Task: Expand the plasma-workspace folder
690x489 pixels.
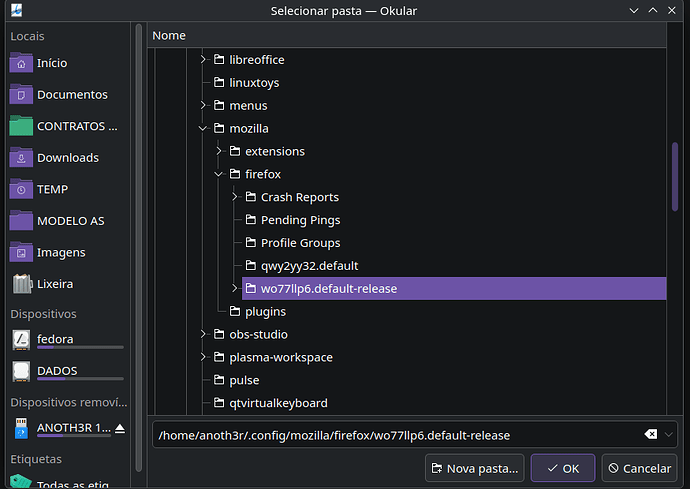Action: pos(203,357)
